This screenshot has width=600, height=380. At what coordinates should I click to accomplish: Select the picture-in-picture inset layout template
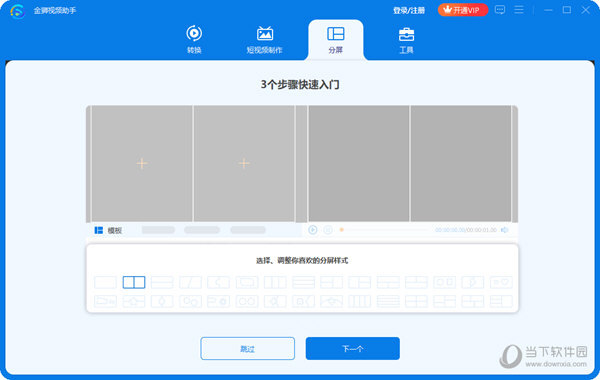[x=247, y=282]
